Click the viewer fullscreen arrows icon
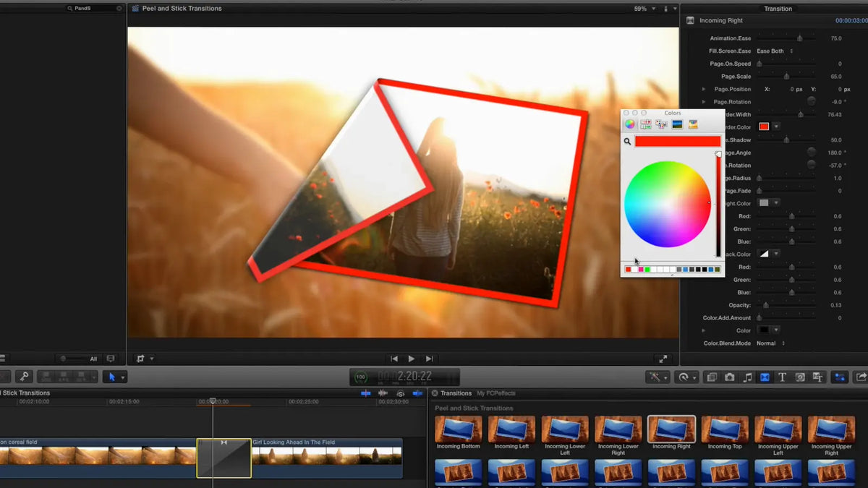Screen dimensions: 868x488 (663, 359)
